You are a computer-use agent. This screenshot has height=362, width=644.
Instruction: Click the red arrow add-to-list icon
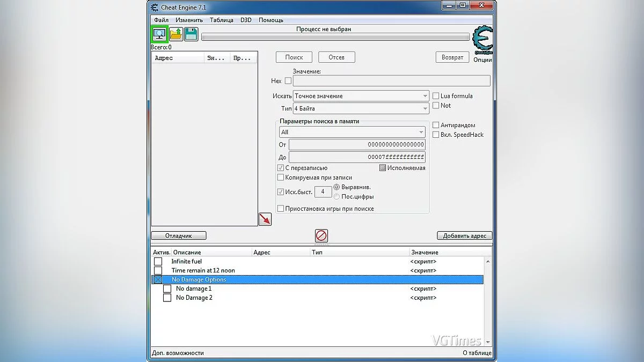[x=265, y=219]
